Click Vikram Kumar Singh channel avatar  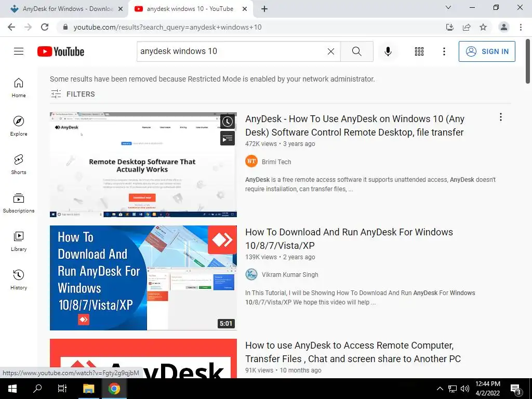click(251, 274)
